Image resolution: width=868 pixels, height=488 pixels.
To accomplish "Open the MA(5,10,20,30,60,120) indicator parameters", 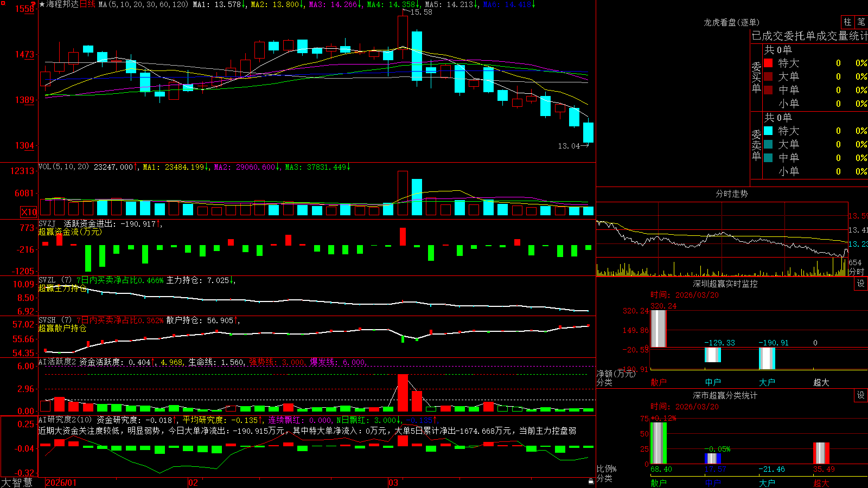I will 143,4.
